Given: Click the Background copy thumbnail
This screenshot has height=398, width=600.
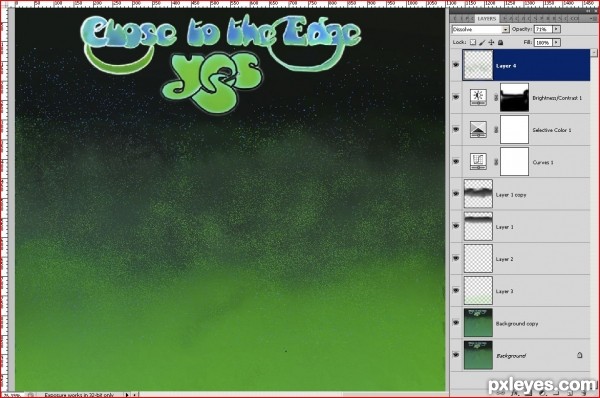Looking at the screenshot, I should coord(478,323).
